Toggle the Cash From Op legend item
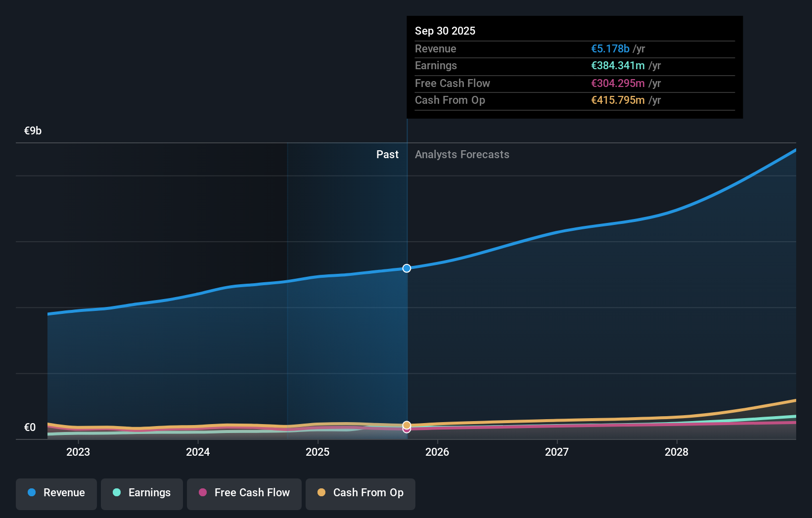The width and height of the screenshot is (812, 518). pyautogui.click(x=361, y=493)
